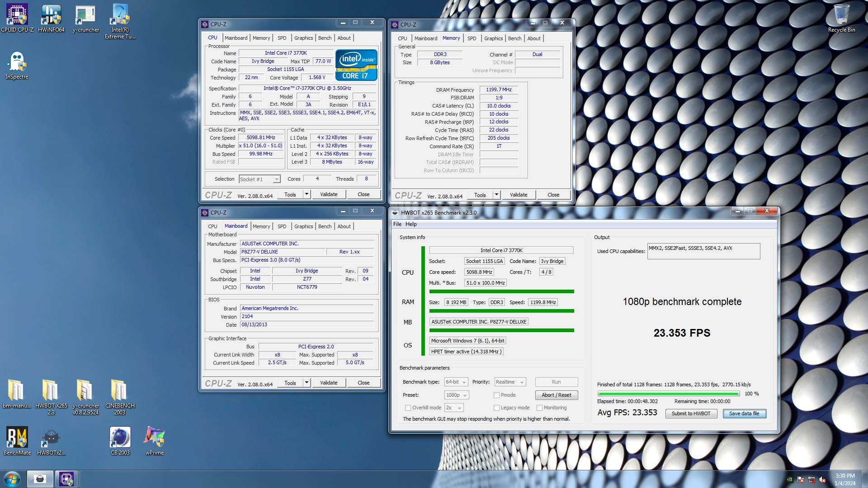Viewport: 868px width, 488px height.
Task: Click the benchmark progress bar at 100%
Action: [x=668, y=394]
